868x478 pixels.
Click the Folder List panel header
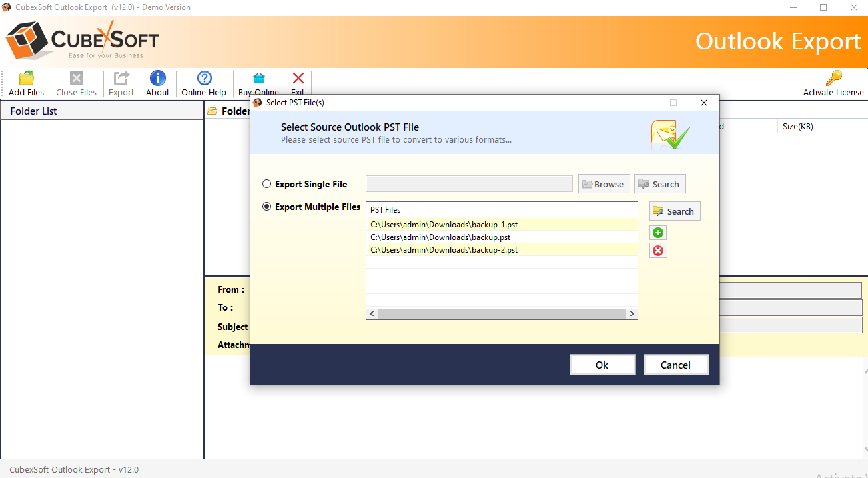click(x=102, y=111)
